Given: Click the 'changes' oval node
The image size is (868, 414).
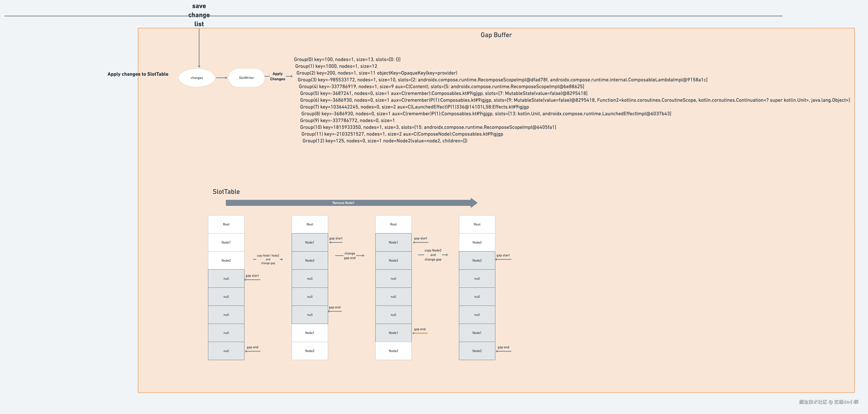Looking at the screenshot, I should [x=197, y=78].
